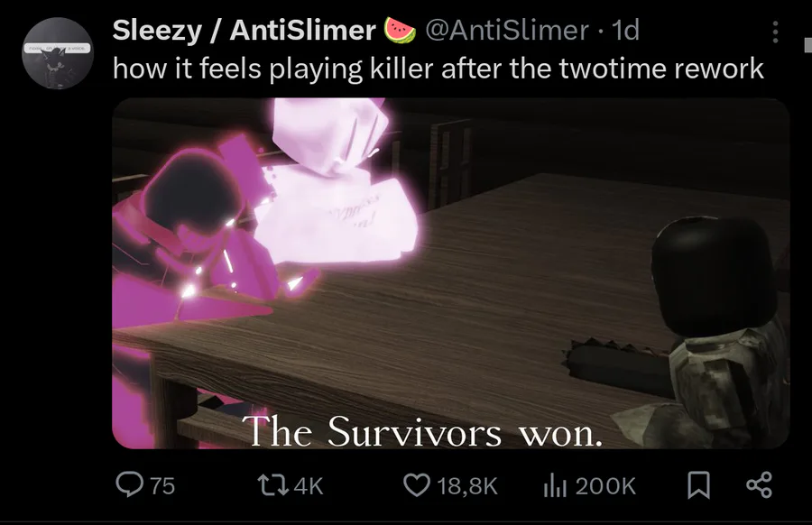View the 75 replies count
This screenshot has height=525, width=812.
click(162, 485)
